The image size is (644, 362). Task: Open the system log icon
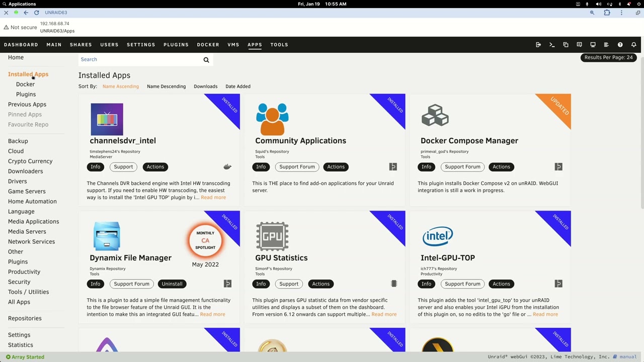point(606,45)
